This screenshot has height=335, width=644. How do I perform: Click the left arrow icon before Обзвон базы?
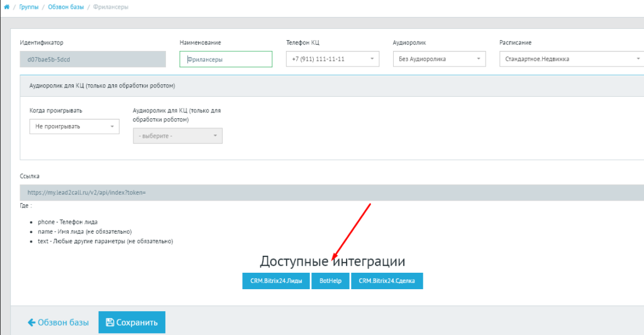click(31, 322)
